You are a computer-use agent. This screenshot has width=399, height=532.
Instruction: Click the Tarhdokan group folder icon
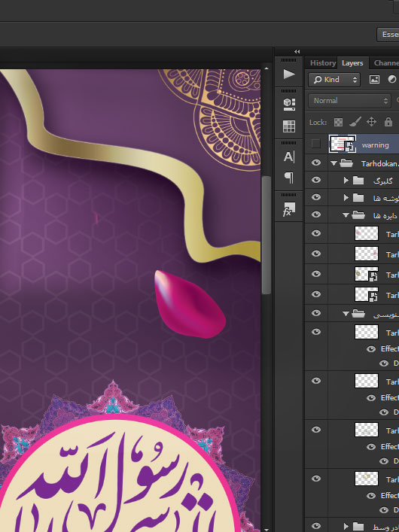tap(346, 163)
